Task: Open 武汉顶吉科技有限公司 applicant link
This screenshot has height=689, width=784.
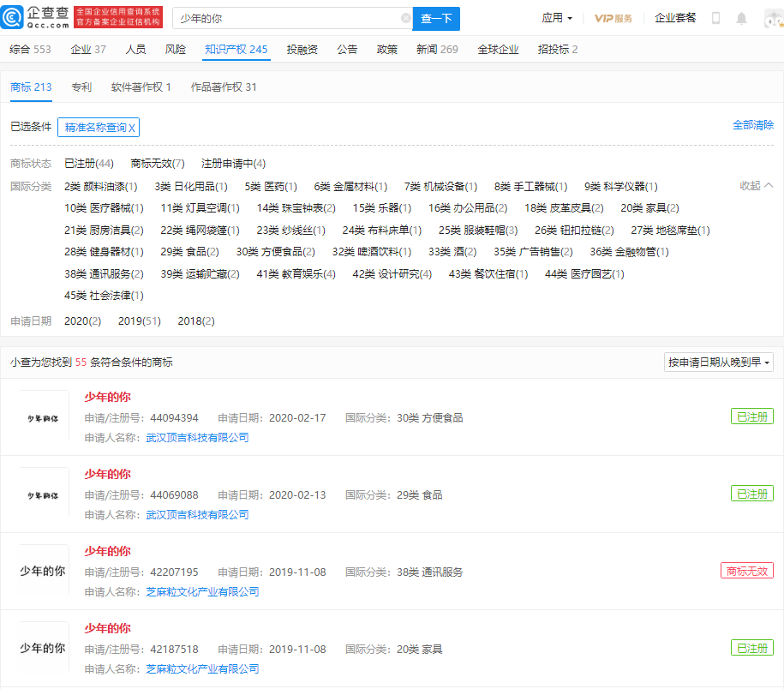Action: tap(197, 438)
